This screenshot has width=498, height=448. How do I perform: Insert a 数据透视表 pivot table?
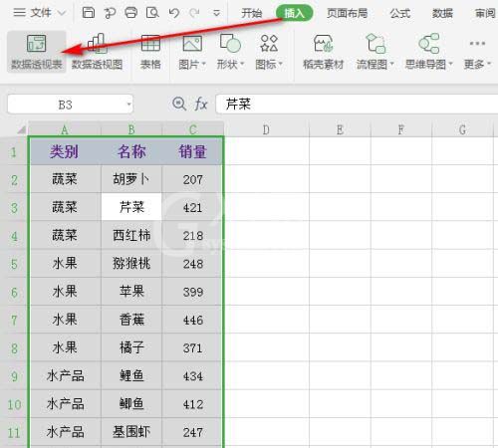(37, 52)
